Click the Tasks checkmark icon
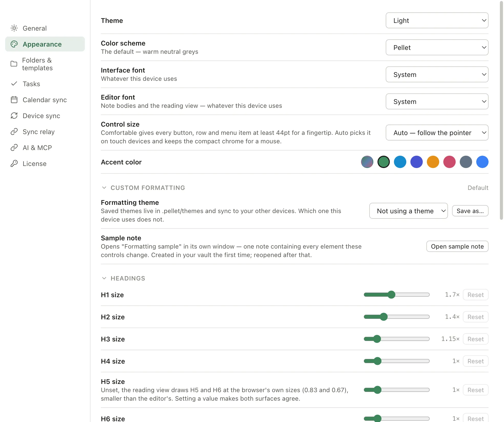This screenshot has width=504, height=422. pos(14,84)
